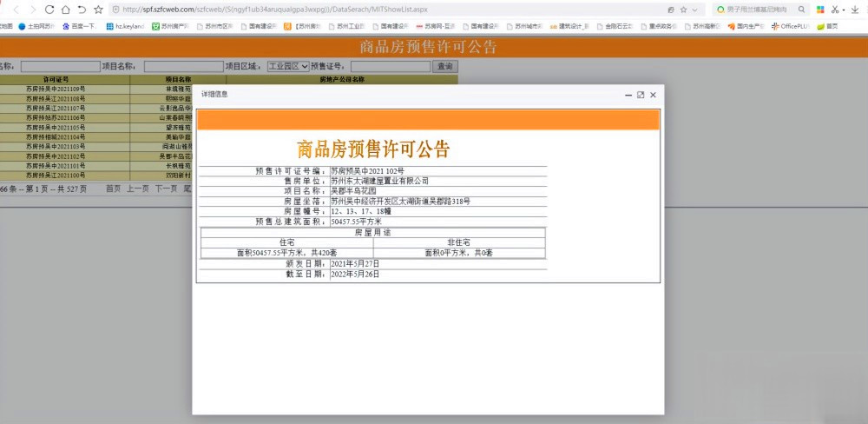
Task: Click the search magnifier icon in search box
Action: (x=800, y=10)
